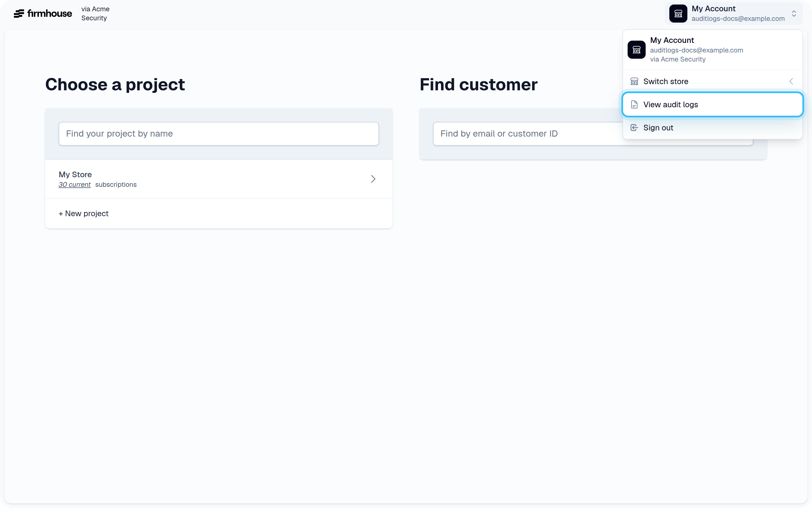Viewport: 812px width, 508px height.
Task: Click the chevron arrow on My Store row
Action: point(373,179)
